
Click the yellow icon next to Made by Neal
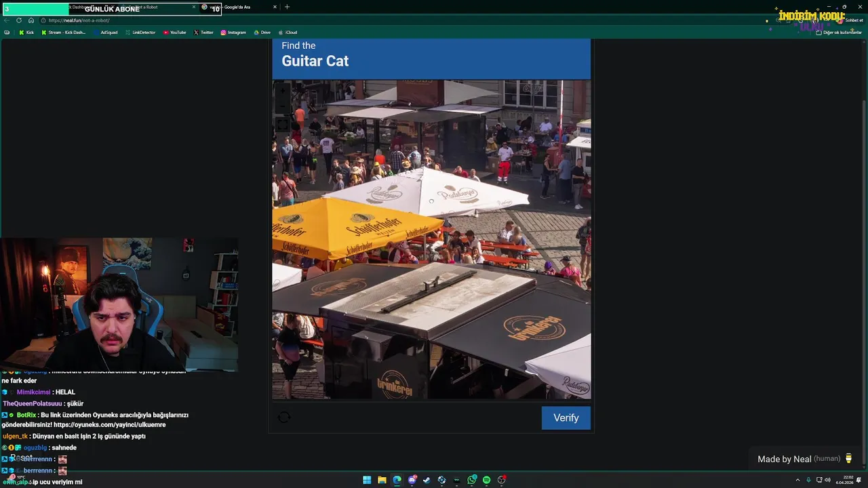848,459
